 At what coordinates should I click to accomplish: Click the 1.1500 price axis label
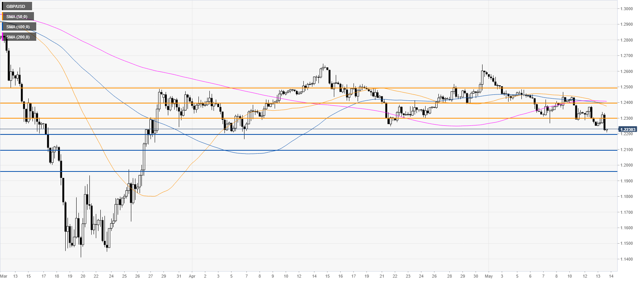click(x=626, y=243)
